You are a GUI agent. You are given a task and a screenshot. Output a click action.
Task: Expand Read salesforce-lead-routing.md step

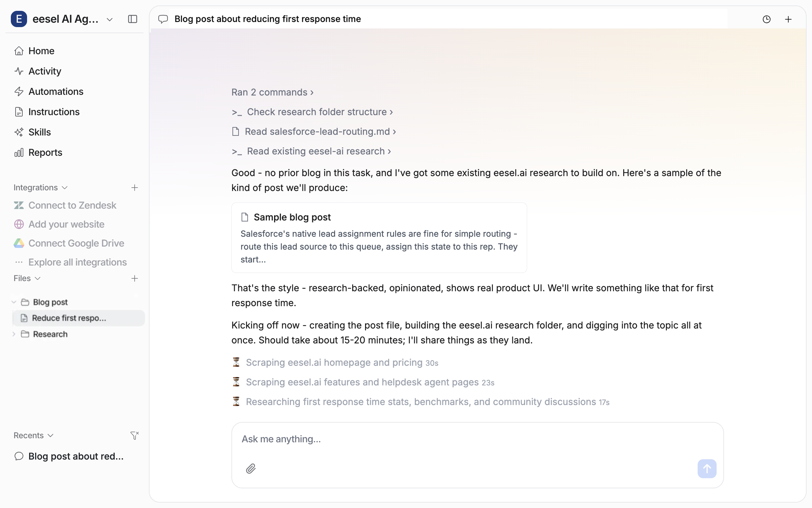pyautogui.click(x=314, y=131)
